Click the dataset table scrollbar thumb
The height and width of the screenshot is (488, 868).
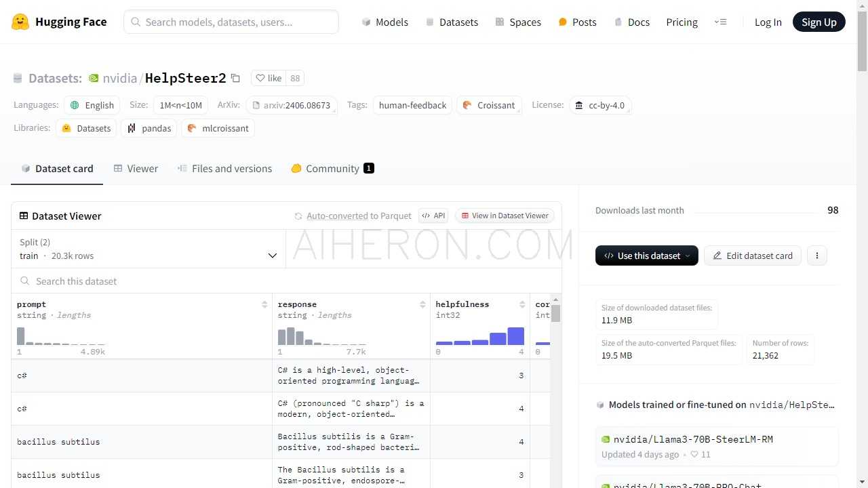coord(556,313)
